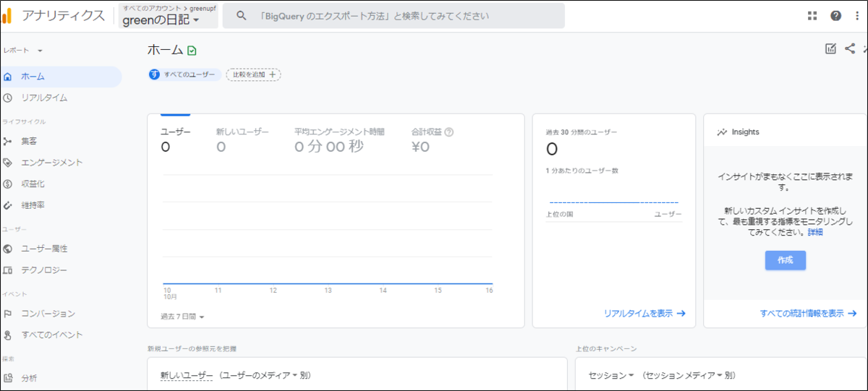Click the share report icon
The width and height of the screenshot is (868, 391).
coord(850,49)
